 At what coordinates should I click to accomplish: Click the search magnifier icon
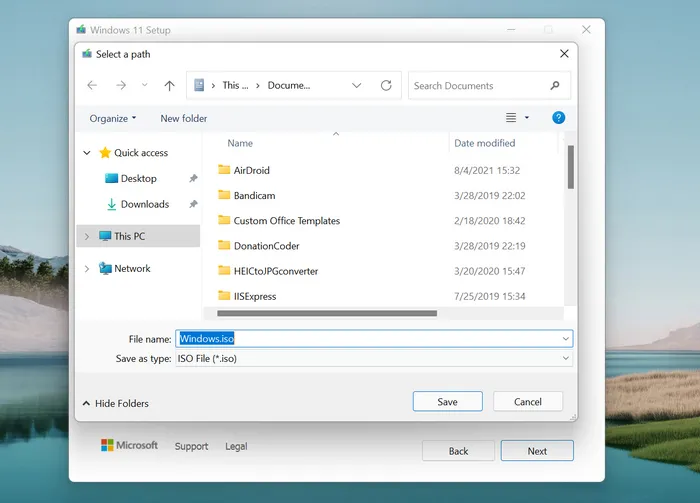click(554, 85)
